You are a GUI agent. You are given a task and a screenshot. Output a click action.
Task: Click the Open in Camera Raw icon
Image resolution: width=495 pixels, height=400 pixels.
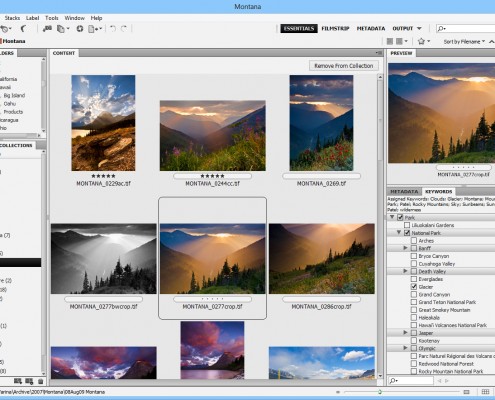(80, 29)
